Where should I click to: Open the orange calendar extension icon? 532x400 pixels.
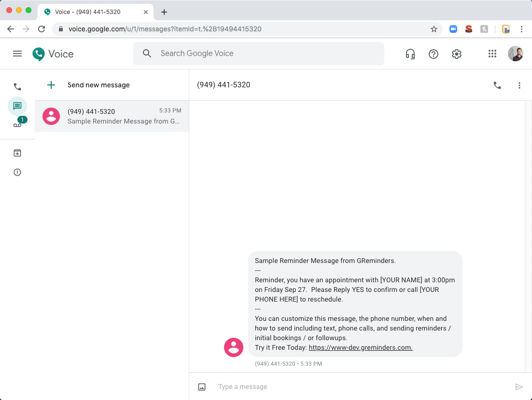coord(506,29)
